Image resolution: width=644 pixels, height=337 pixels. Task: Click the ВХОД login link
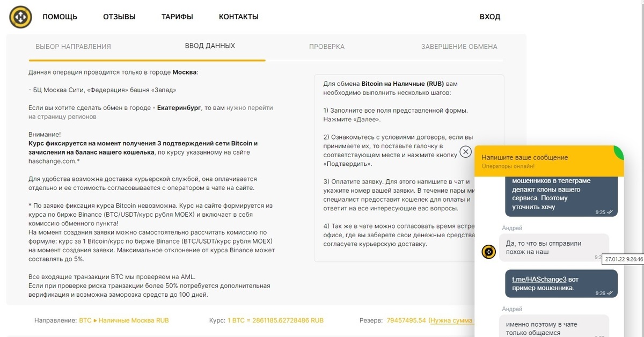490,17
